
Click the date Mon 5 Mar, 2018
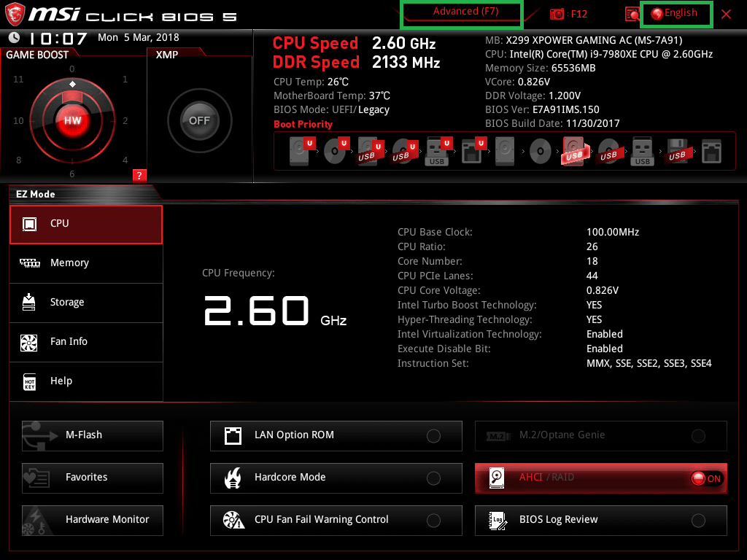[x=138, y=37]
